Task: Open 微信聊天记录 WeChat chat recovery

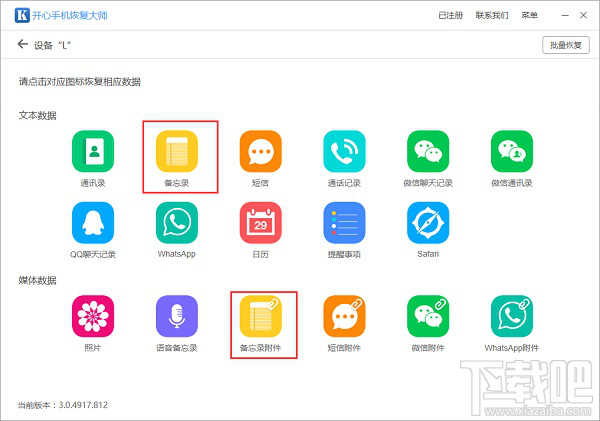Action: 428,151
